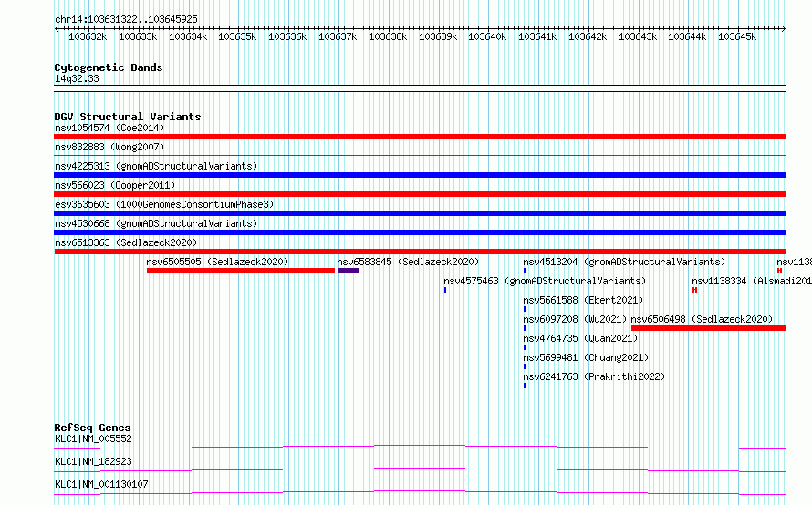Select the 103632k ruler position label
The height and width of the screenshot is (505, 812).
click(88, 36)
